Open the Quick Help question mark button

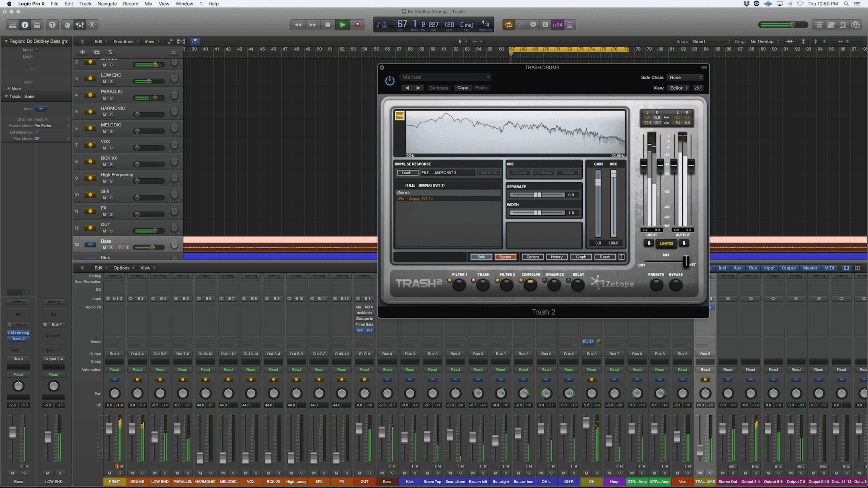coord(52,25)
